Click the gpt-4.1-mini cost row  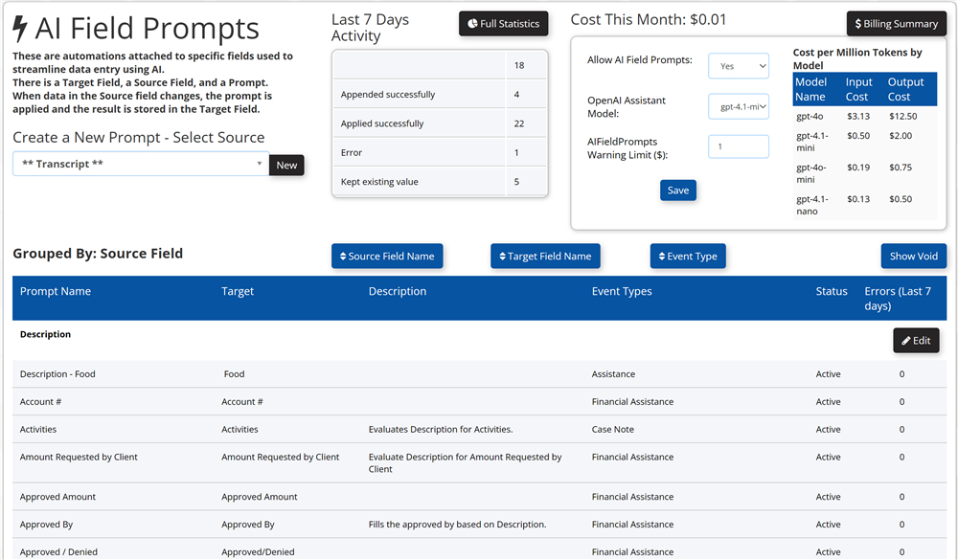864,142
